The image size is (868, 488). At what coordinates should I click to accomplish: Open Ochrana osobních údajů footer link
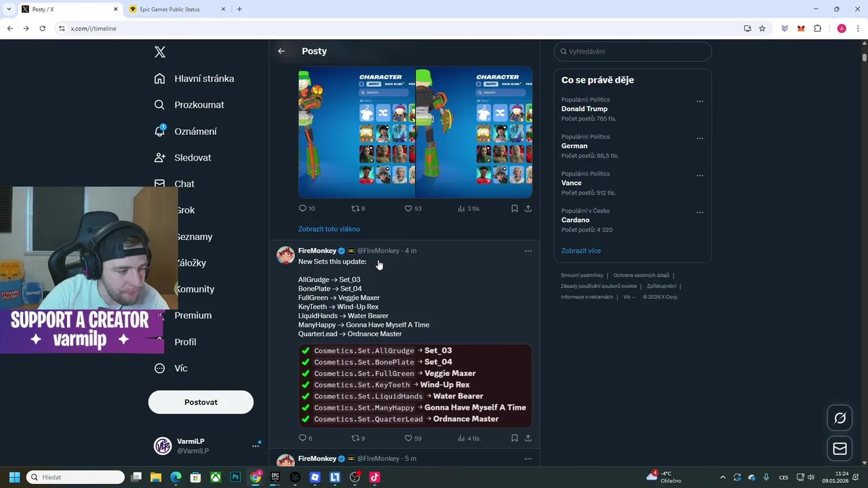click(x=642, y=275)
